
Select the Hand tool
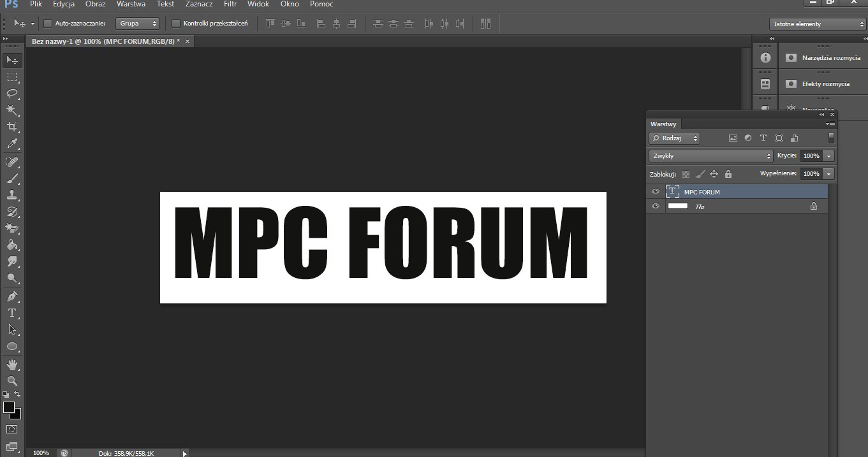click(12, 365)
